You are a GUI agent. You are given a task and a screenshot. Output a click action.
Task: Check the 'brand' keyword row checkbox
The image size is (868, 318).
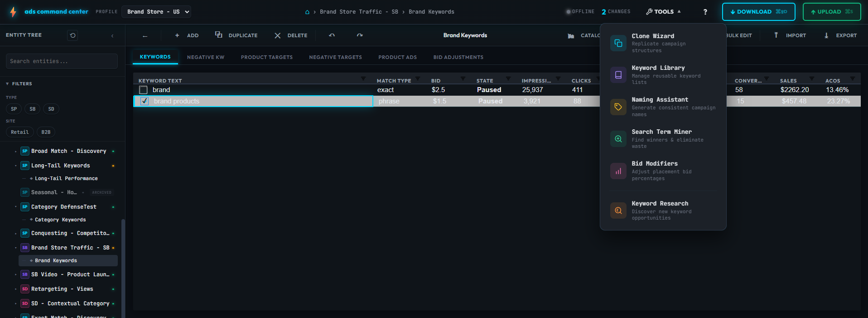[x=144, y=90]
